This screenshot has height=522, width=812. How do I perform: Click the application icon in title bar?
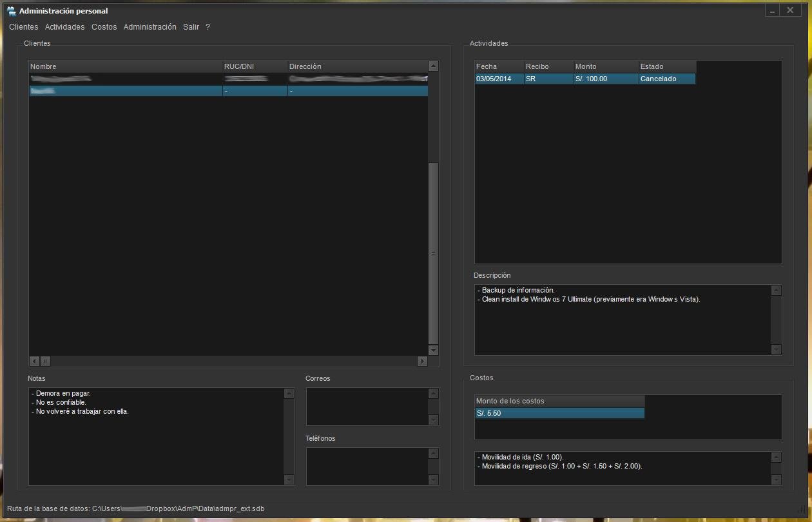click(11, 11)
